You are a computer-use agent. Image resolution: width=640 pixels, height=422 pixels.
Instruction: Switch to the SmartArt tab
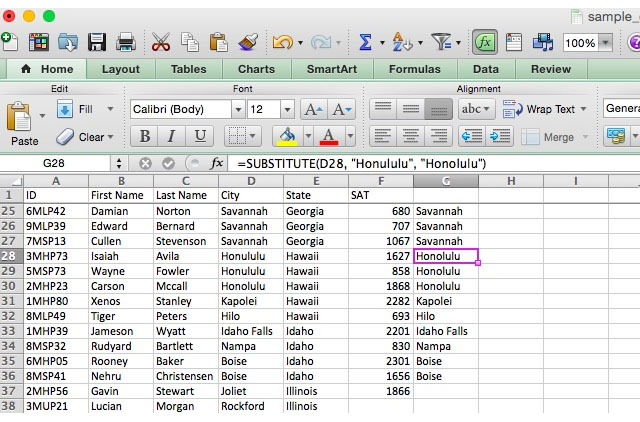coord(332,69)
